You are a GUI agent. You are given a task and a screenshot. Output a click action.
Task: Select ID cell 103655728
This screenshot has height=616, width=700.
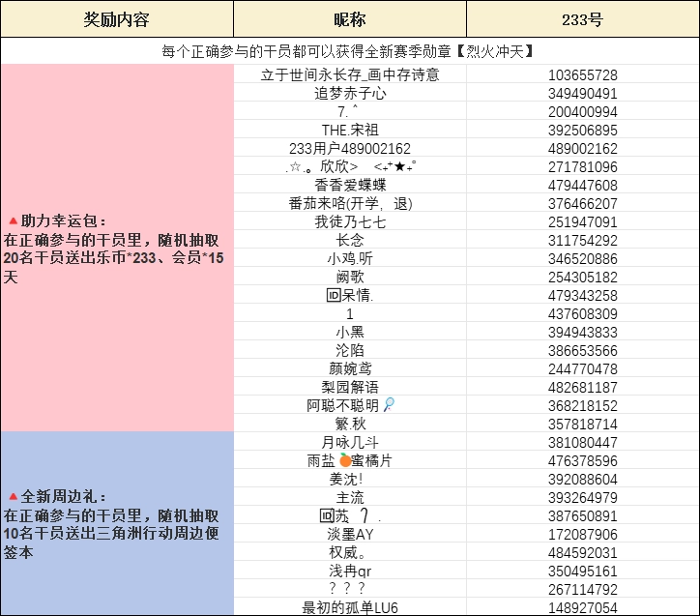582,75
